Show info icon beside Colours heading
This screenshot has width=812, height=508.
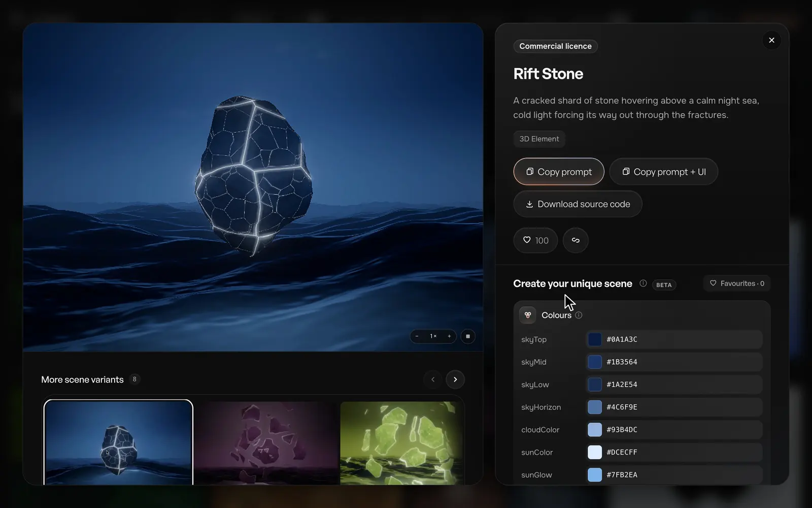coord(579,315)
